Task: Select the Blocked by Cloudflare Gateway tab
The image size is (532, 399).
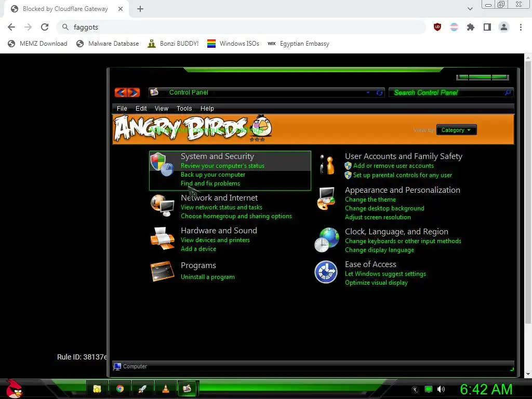Action: coord(66,9)
